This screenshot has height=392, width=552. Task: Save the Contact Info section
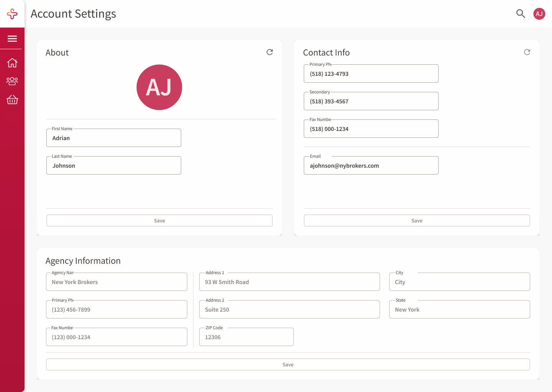point(417,220)
